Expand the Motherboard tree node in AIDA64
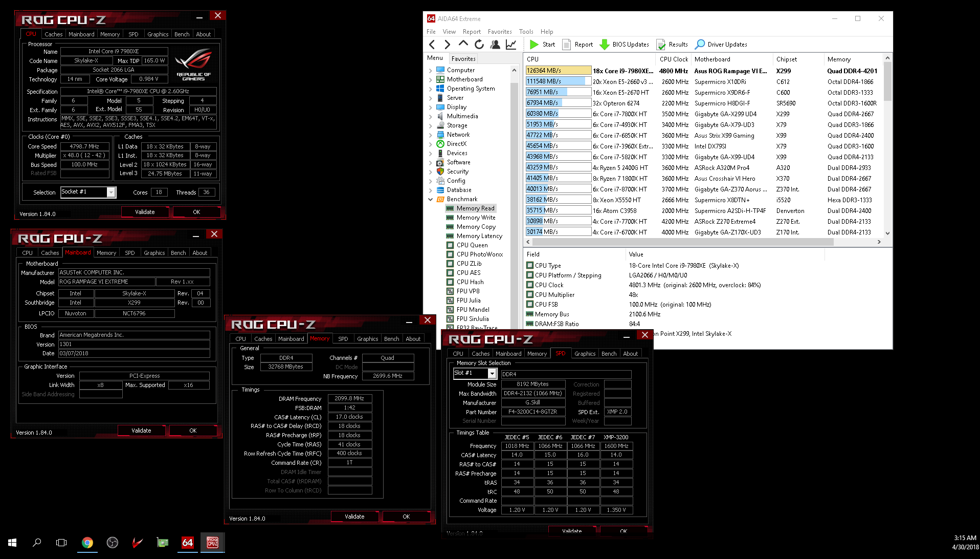The image size is (980, 559). click(430, 79)
